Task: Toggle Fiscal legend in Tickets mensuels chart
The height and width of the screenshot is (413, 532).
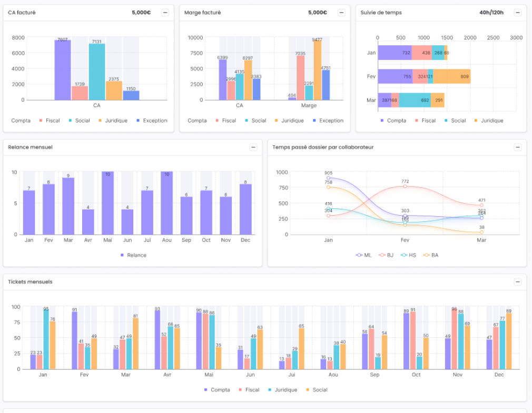Action: click(x=249, y=390)
